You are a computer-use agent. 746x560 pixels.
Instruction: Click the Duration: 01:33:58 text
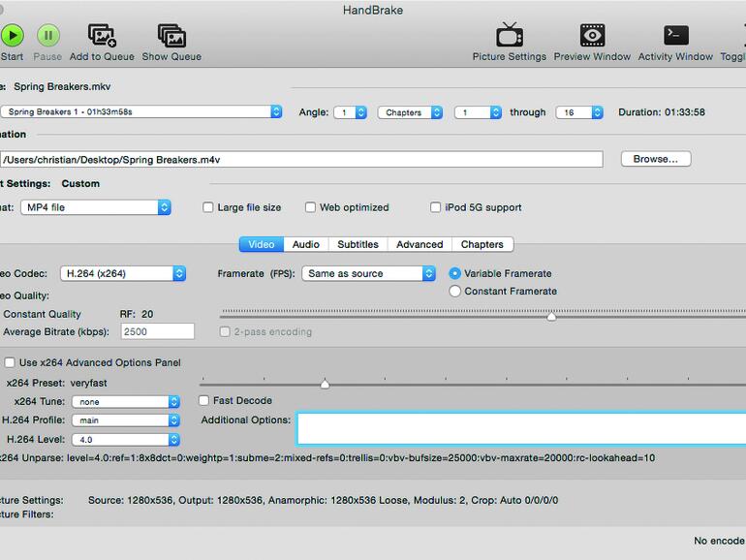pos(662,112)
